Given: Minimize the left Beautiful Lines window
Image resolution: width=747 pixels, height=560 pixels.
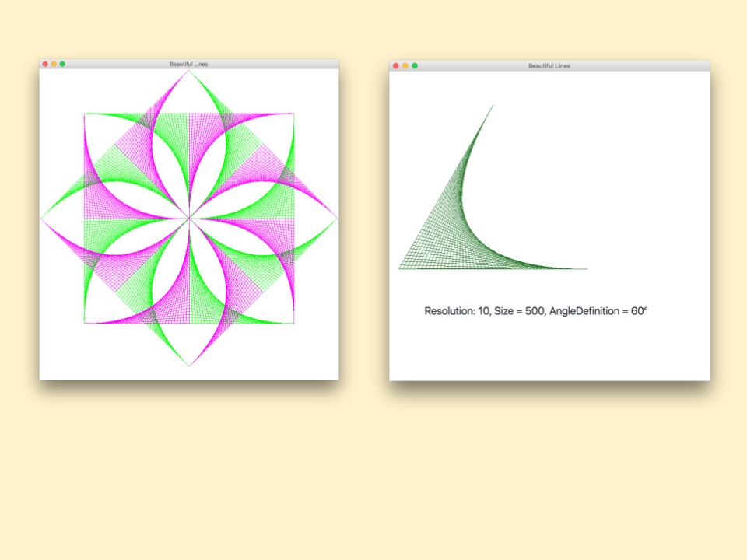Looking at the screenshot, I should point(54,64).
